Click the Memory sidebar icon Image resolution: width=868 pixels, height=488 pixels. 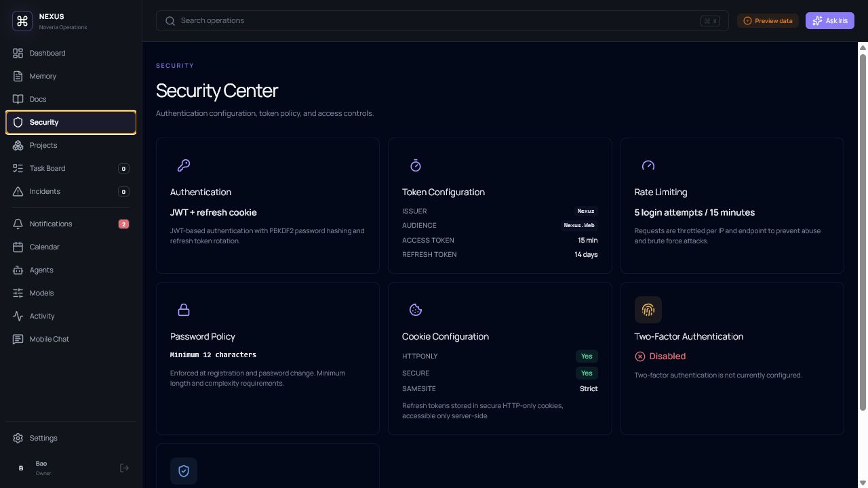click(18, 76)
